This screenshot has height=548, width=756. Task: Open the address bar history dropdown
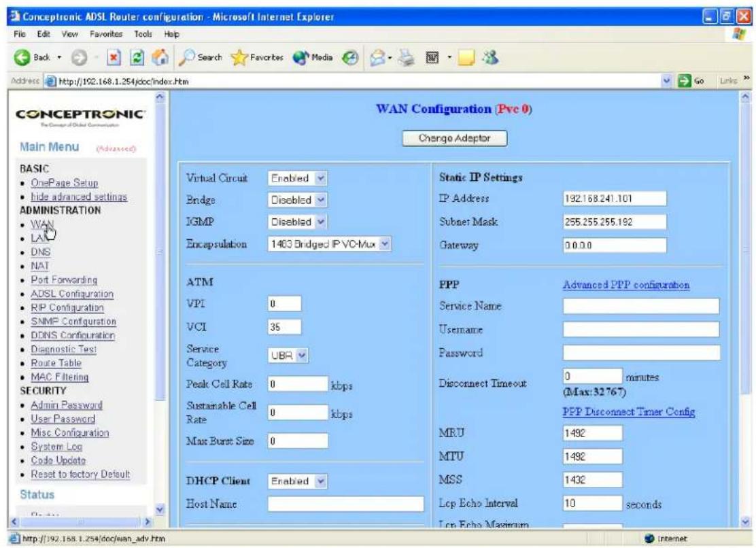[668, 81]
